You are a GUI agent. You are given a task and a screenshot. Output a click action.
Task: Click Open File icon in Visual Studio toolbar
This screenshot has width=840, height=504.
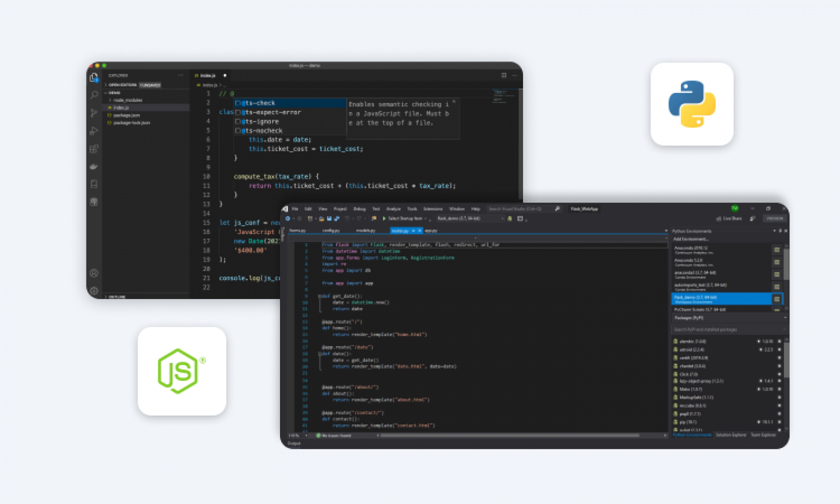[x=321, y=218]
